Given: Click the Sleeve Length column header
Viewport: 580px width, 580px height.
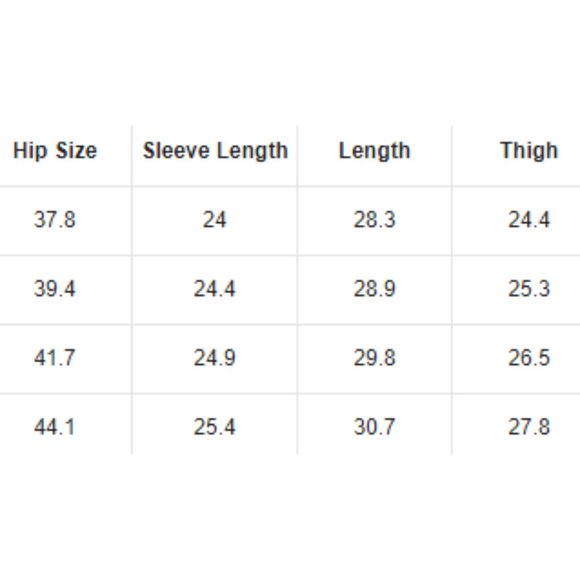Looking at the screenshot, I should [x=215, y=151].
